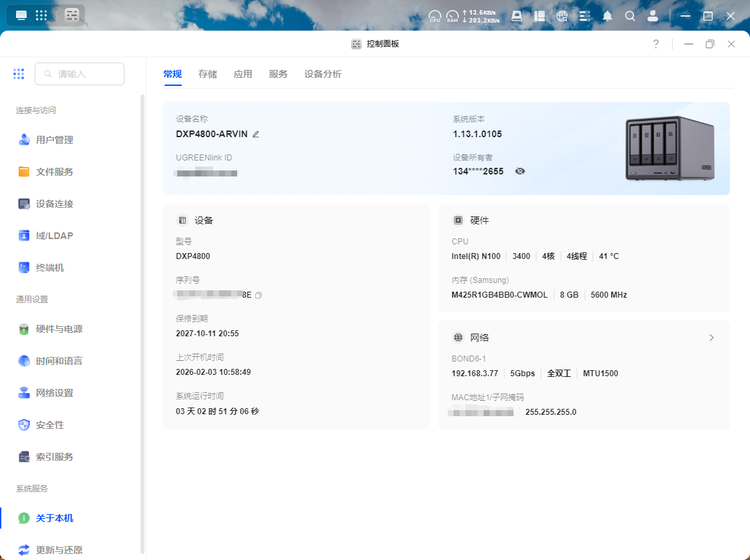750x560 pixels.
Task: Click the memory model M425R1GB4BB0-CWMOL
Action: [x=500, y=295]
